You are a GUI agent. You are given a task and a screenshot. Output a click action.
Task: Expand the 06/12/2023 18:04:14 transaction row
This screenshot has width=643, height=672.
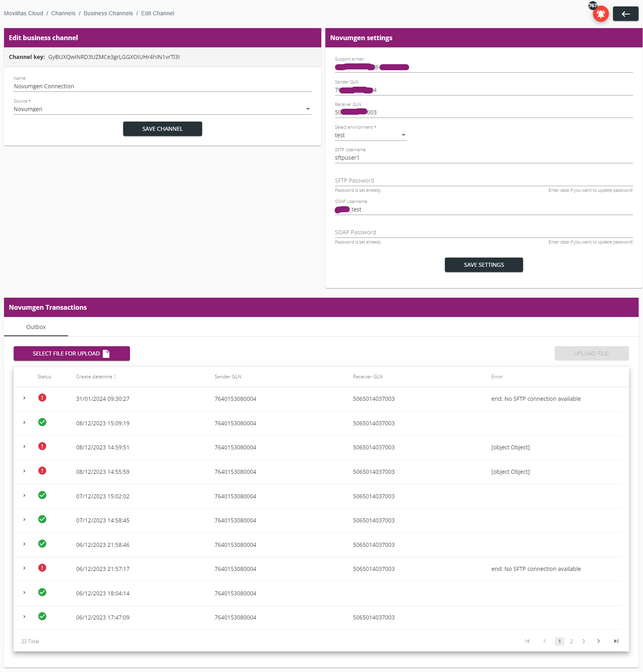tap(24, 593)
